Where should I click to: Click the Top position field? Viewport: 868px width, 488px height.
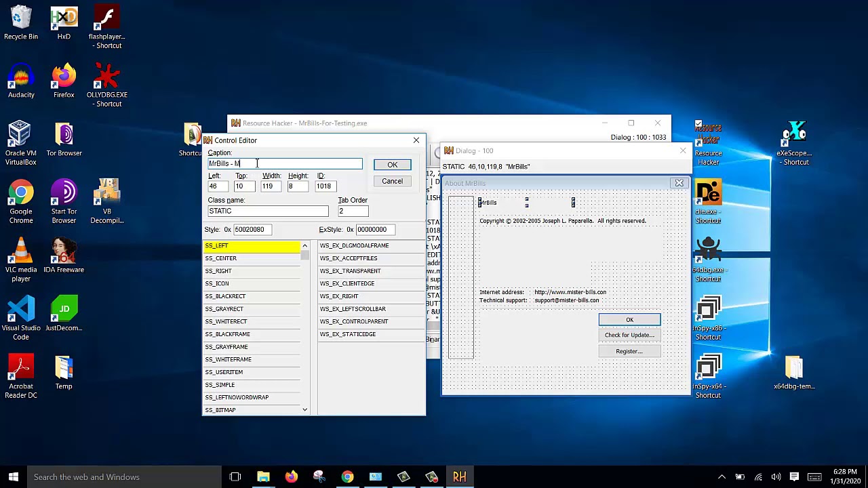click(x=244, y=186)
